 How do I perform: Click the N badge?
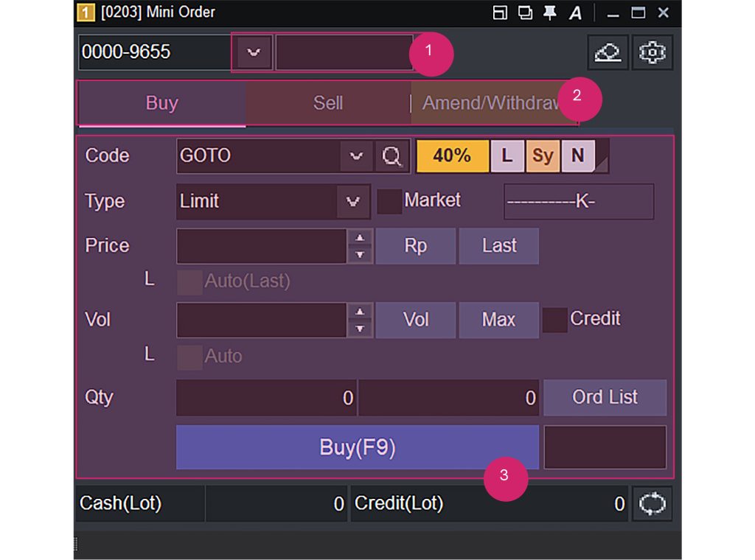[x=578, y=156]
